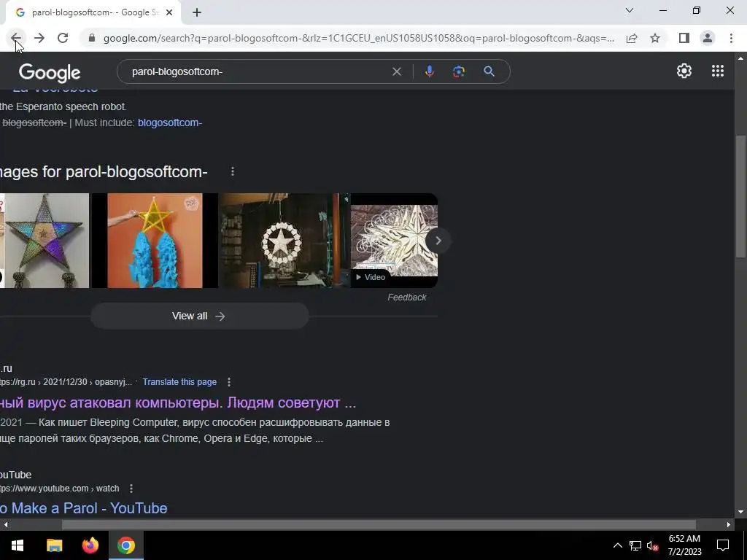Search by image with Google Lens

[458, 71]
